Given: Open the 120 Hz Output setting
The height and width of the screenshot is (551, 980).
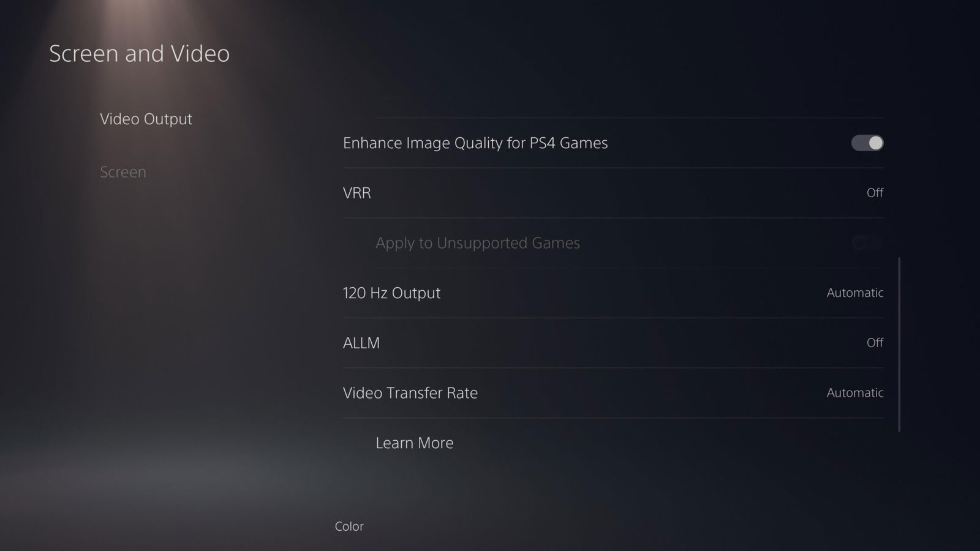Looking at the screenshot, I should pos(613,293).
